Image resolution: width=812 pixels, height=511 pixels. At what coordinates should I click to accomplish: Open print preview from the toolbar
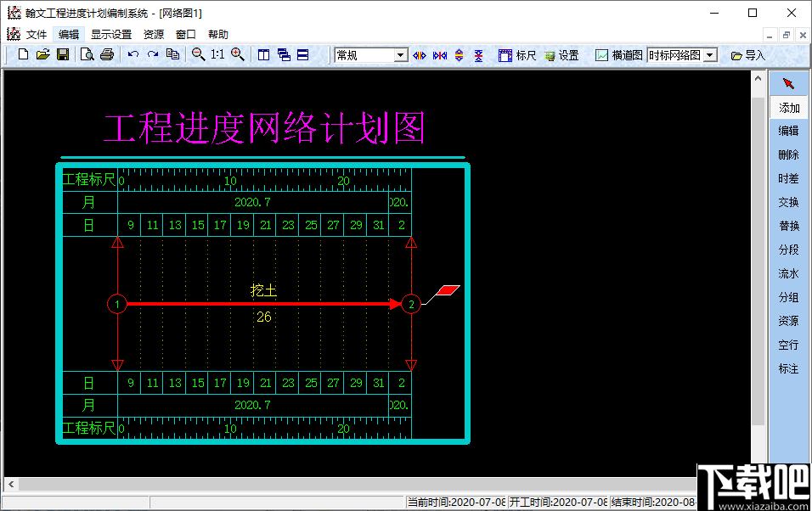[87, 55]
